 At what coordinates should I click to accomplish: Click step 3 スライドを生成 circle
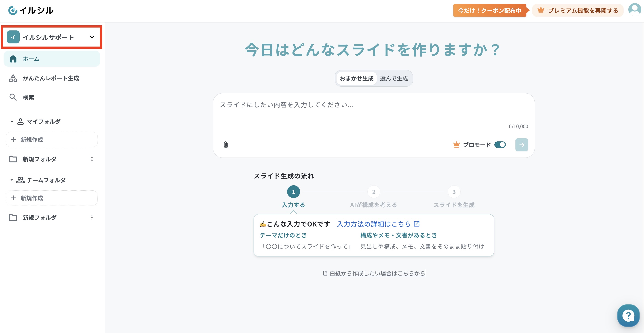[454, 192]
